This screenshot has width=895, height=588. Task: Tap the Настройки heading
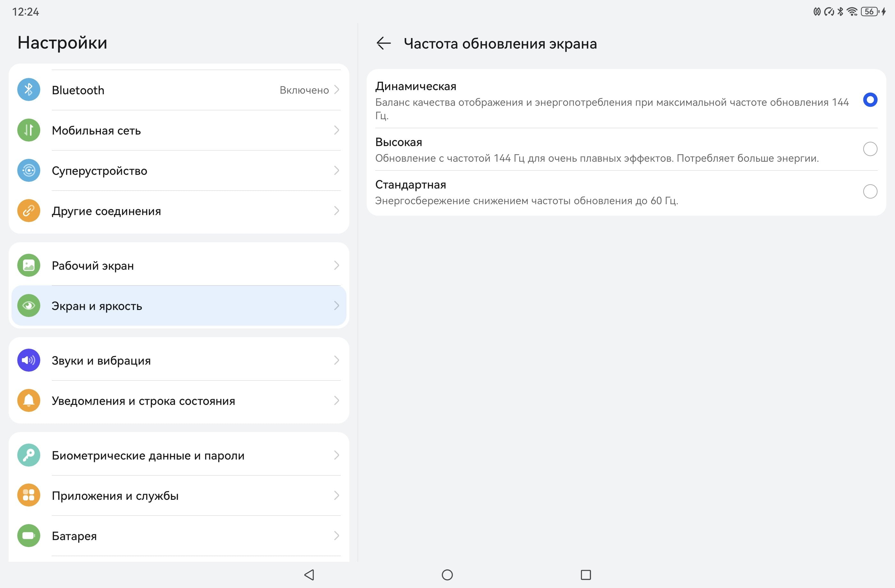point(62,43)
